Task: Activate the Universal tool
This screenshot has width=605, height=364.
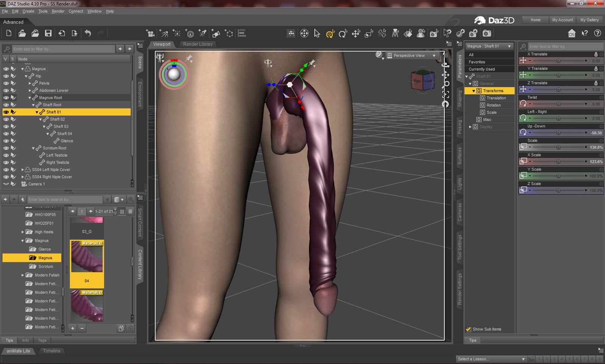Action: tap(330, 34)
